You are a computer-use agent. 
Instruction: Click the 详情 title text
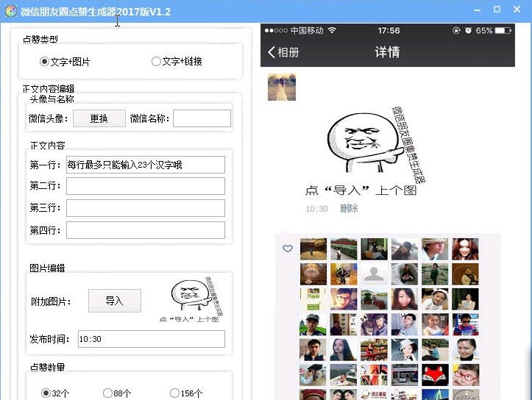coord(388,52)
